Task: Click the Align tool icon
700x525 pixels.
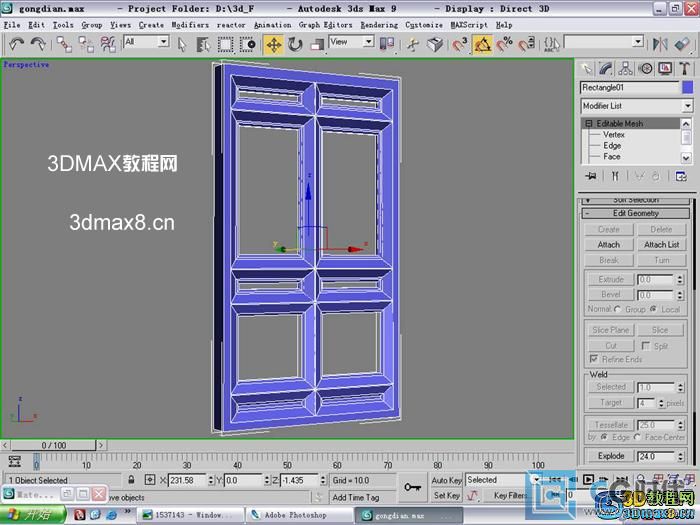Action: tap(682, 44)
